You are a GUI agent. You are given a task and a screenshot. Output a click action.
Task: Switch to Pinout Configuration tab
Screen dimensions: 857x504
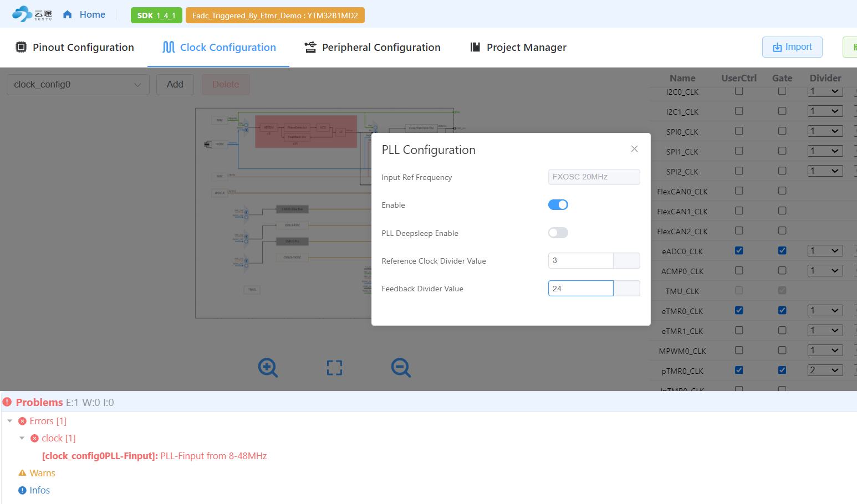(x=75, y=47)
